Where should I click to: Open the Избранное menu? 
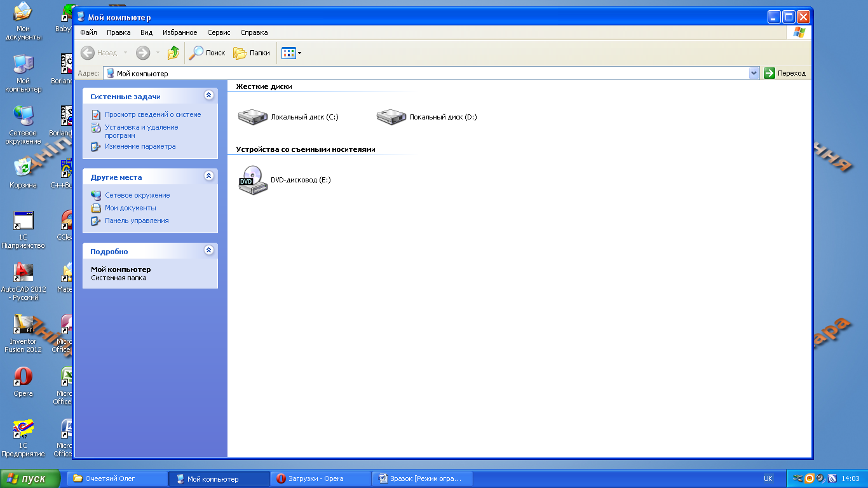(x=180, y=32)
